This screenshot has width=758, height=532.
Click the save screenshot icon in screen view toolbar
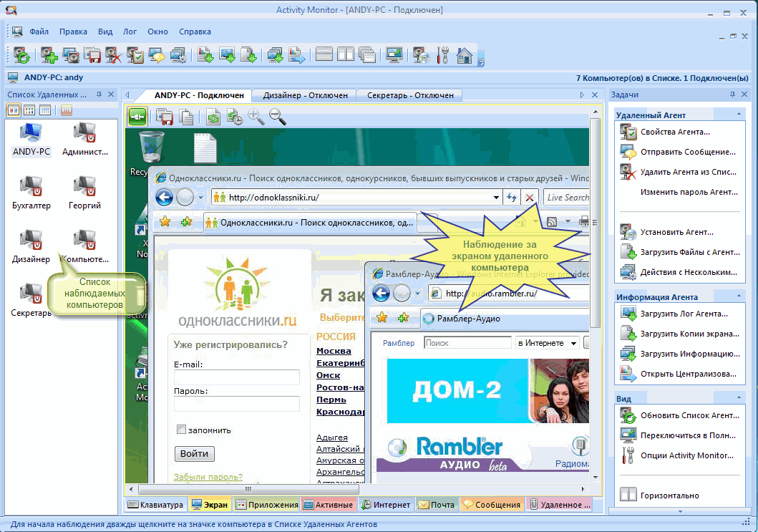165,117
